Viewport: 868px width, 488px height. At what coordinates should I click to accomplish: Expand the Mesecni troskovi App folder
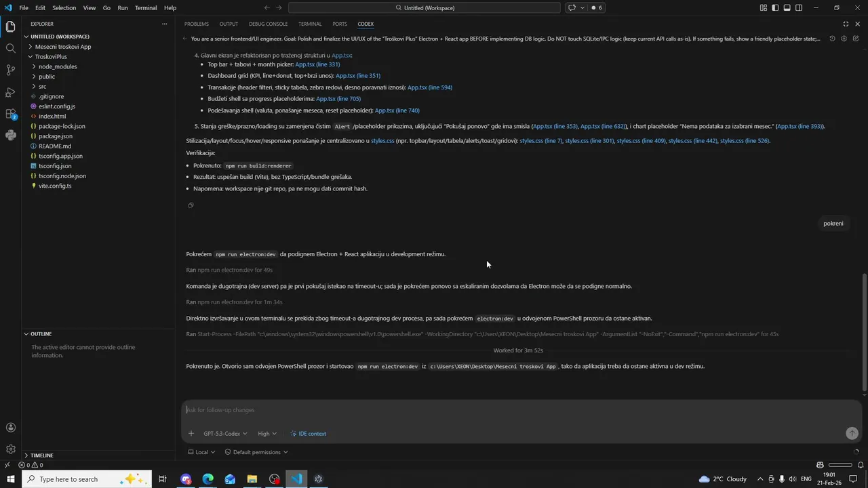point(98,47)
